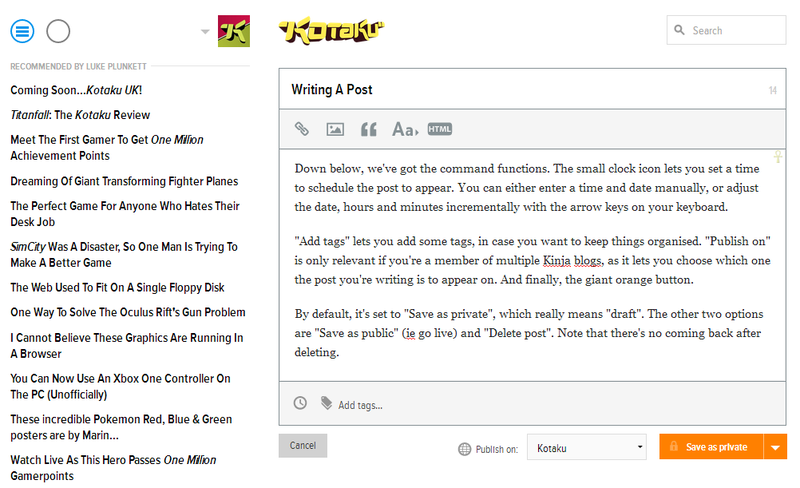Open "One Way To Solve The Oculus Rift's Gun Problem"

tap(128, 312)
